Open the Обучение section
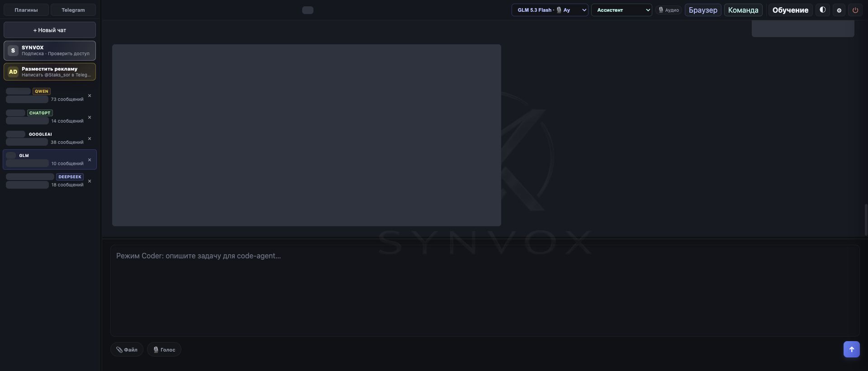The image size is (868, 371). 790,10
